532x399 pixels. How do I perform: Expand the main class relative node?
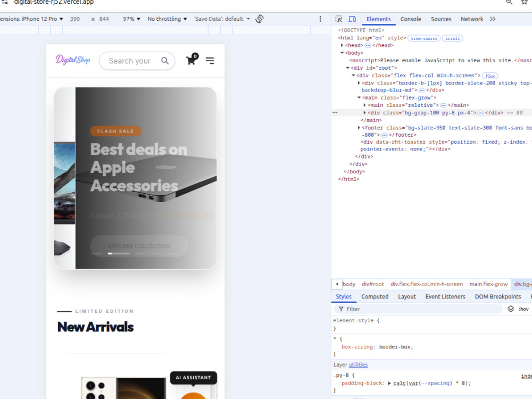coord(365,105)
